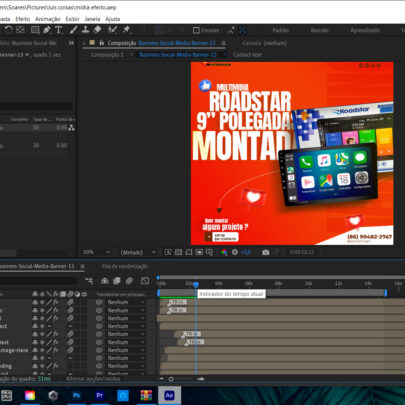This screenshot has width=405, height=405.
Task: Toggle the transparency grid button
Action: pos(178,252)
